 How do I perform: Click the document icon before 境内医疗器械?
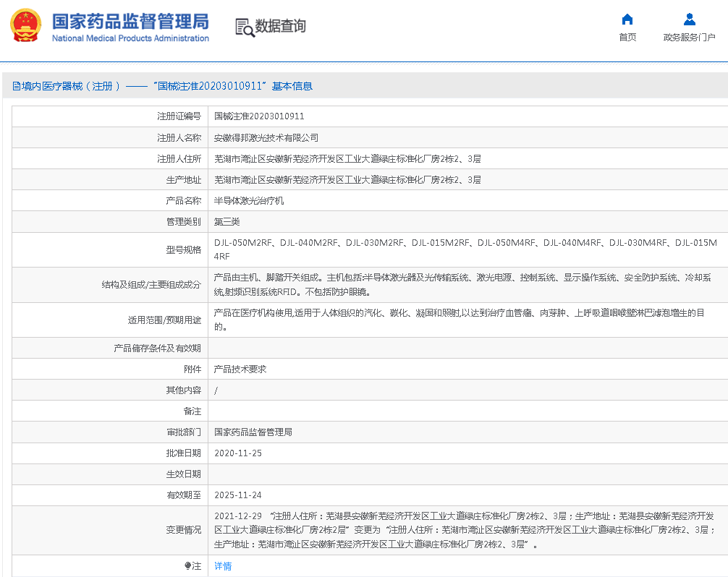point(16,86)
